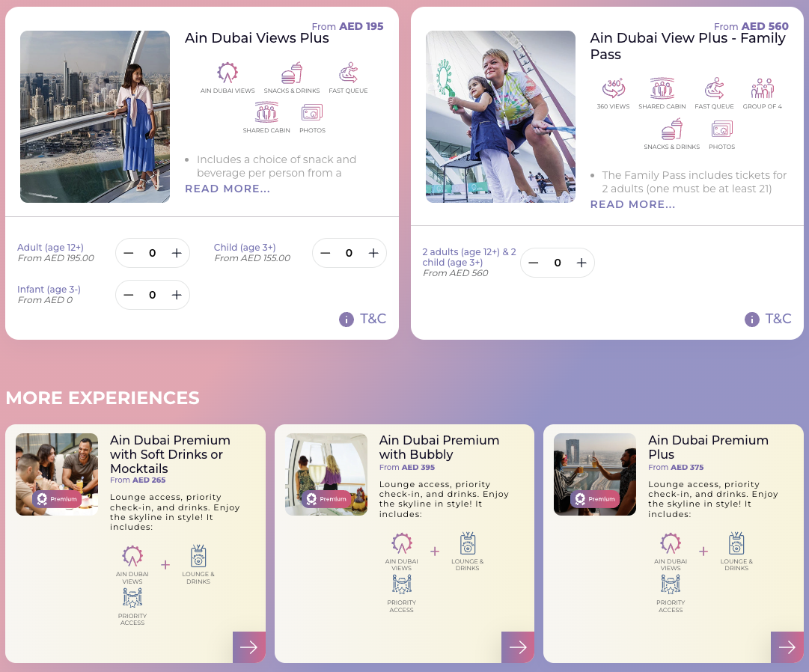Image resolution: width=809 pixels, height=672 pixels.
Task: Click Premium badge on Soft Drinks card image
Action: point(58,498)
